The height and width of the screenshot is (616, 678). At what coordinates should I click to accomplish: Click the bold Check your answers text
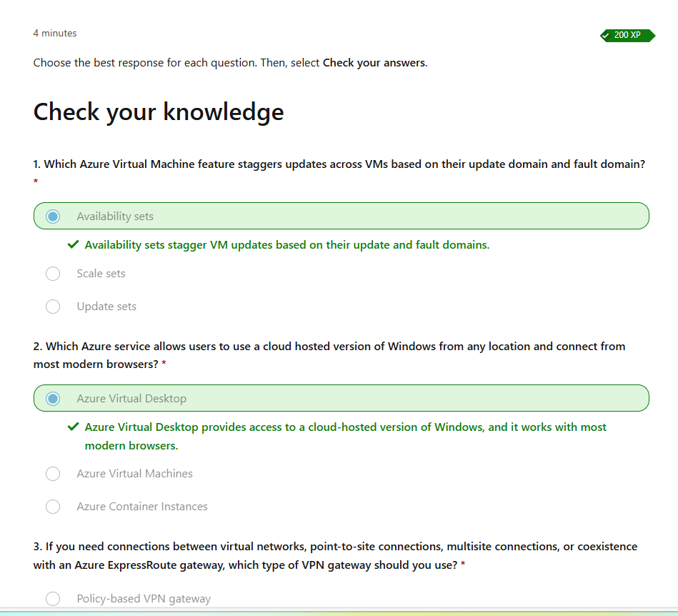pyautogui.click(x=375, y=62)
